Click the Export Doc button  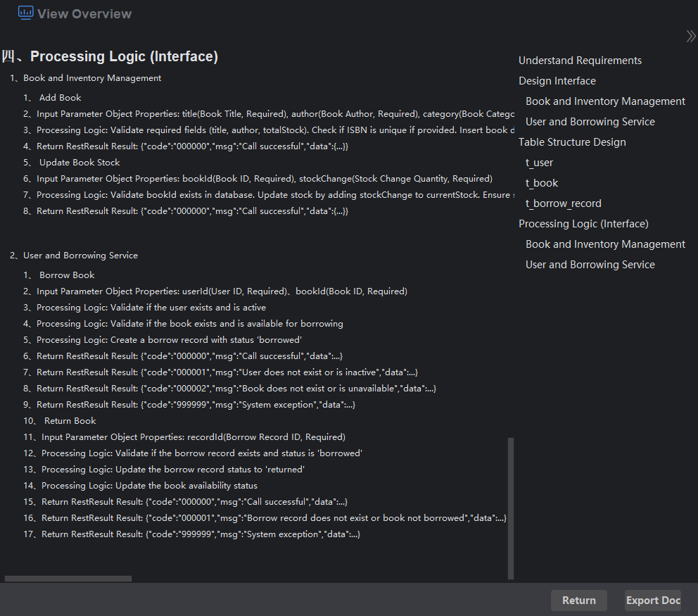[x=652, y=601]
